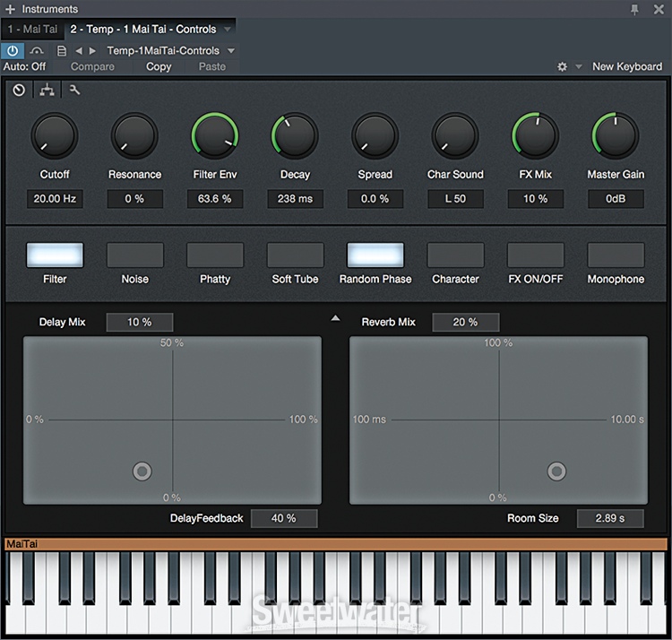Click the FX Mix knob
The width and height of the screenshot is (672, 640).
pyautogui.click(x=535, y=136)
